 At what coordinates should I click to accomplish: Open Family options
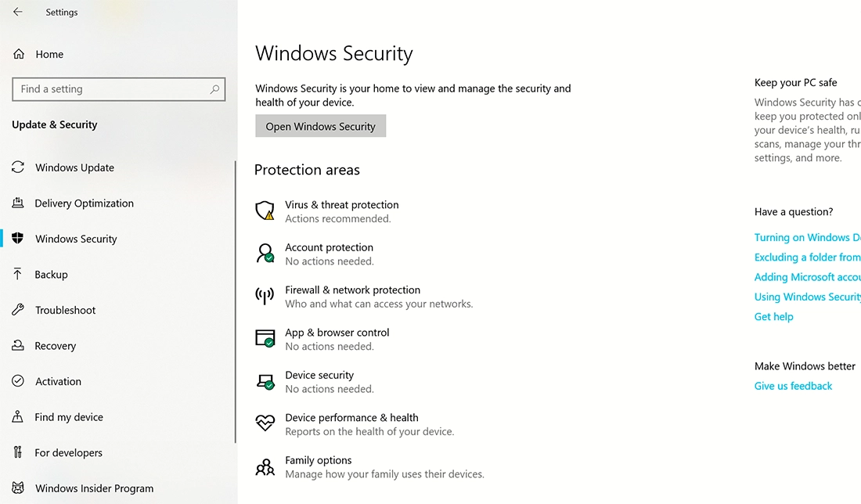coord(318,460)
